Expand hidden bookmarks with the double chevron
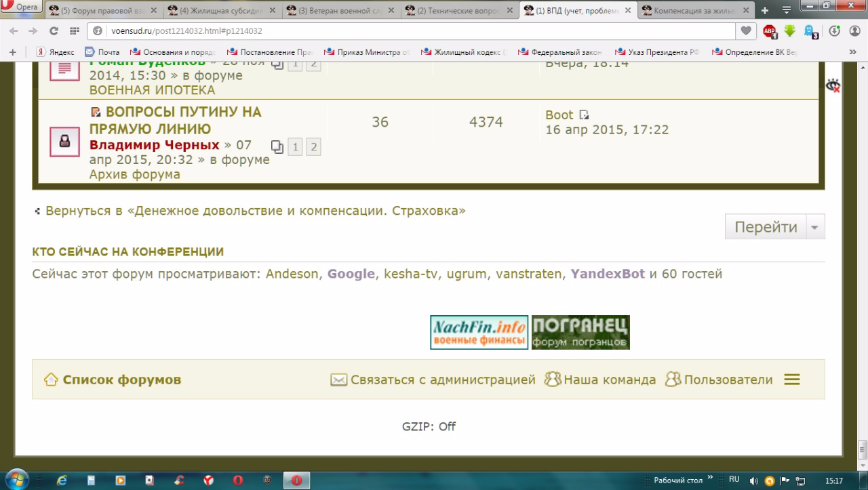Image resolution: width=868 pixels, height=490 pixels. click(853, 52)
